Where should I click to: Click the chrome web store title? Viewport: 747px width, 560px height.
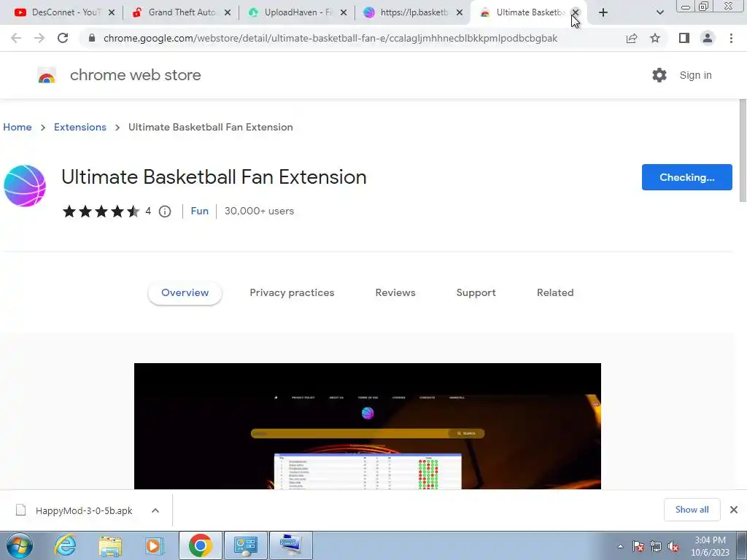[x=135, y=75]
